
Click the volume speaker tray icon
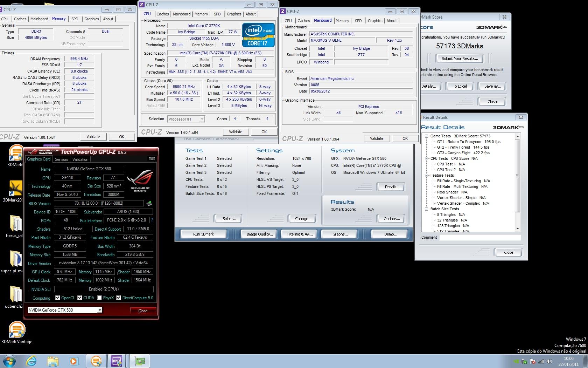(549, 361)
